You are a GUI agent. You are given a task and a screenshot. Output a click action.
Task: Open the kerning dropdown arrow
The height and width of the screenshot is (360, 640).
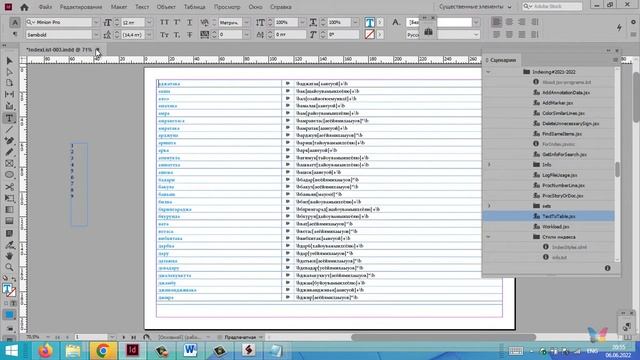[247, 22]
